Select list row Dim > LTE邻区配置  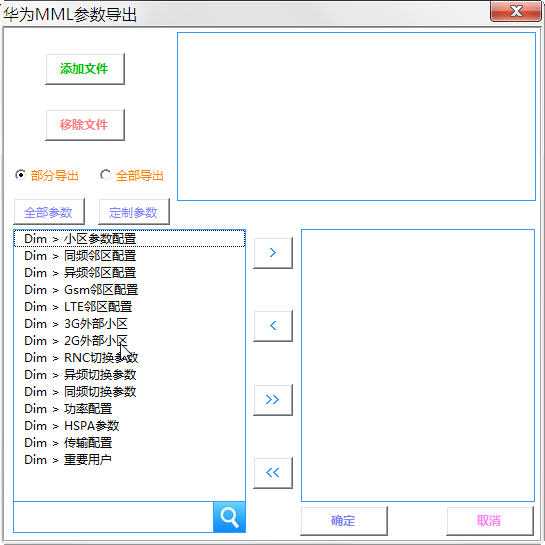129,307
